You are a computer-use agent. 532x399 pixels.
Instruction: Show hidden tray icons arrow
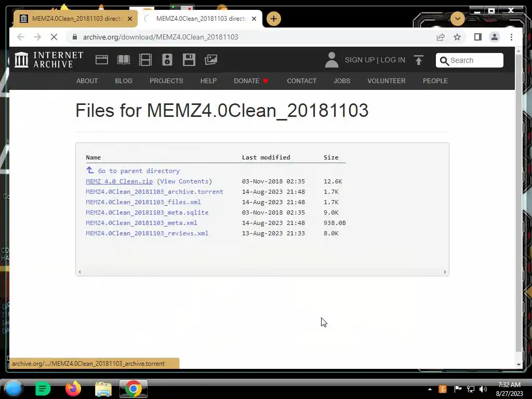(x=430, y=389)
